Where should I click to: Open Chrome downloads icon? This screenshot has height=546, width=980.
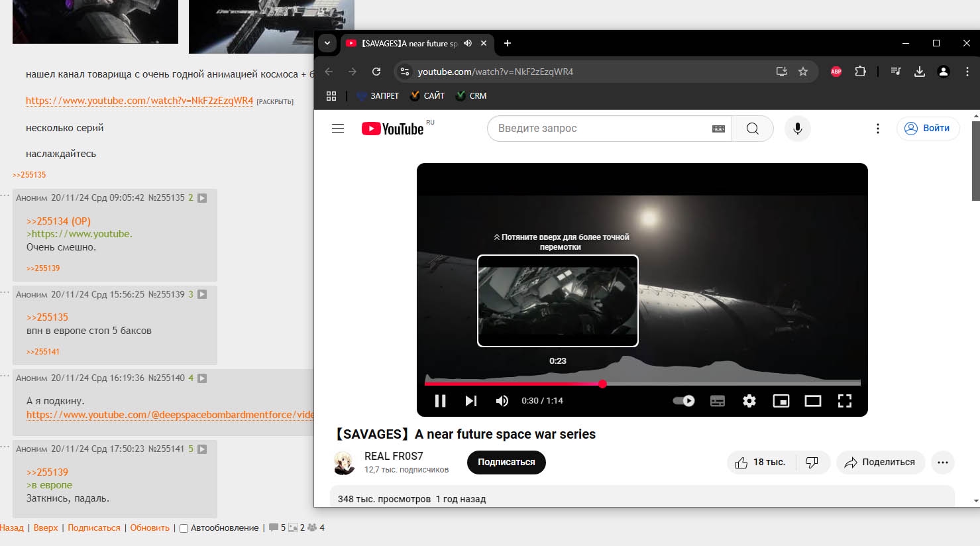click(x=920, y=72)
